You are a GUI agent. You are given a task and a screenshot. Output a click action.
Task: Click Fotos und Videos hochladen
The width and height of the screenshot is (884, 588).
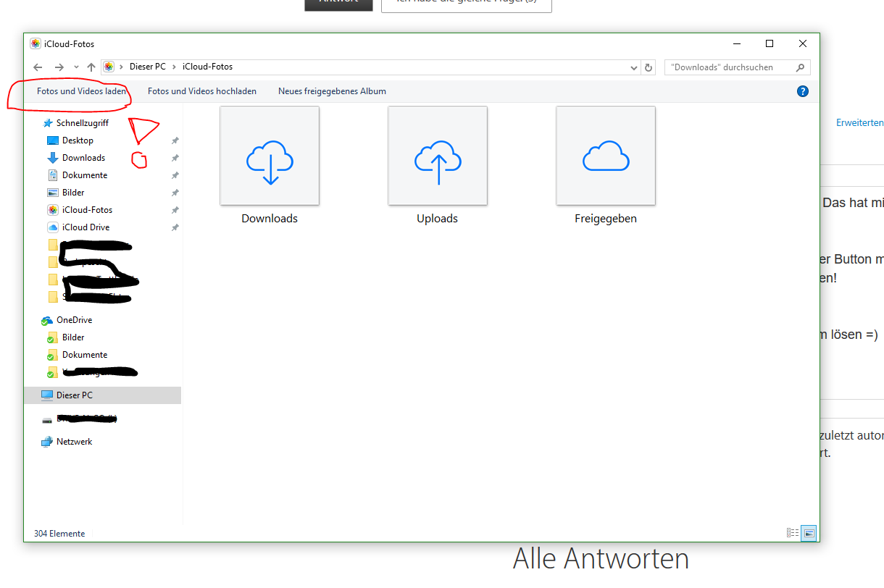[202, 91]
